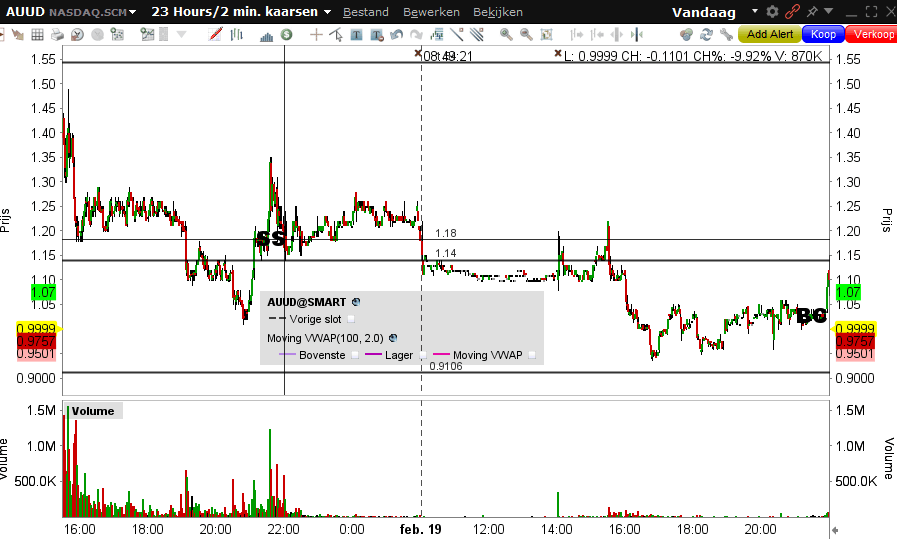Click the yellow 0.9999 last price tag left axis

click(x=37, y=329)
